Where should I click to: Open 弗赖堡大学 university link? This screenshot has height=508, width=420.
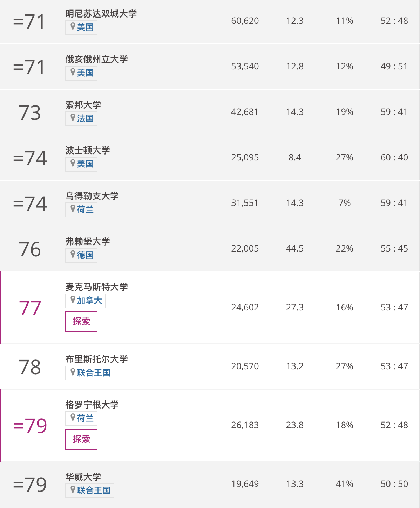click(x=88, y=241)
